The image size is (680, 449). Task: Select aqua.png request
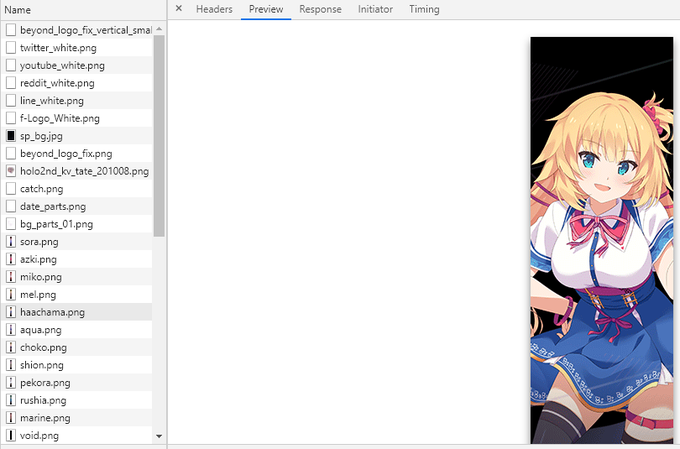77,330
